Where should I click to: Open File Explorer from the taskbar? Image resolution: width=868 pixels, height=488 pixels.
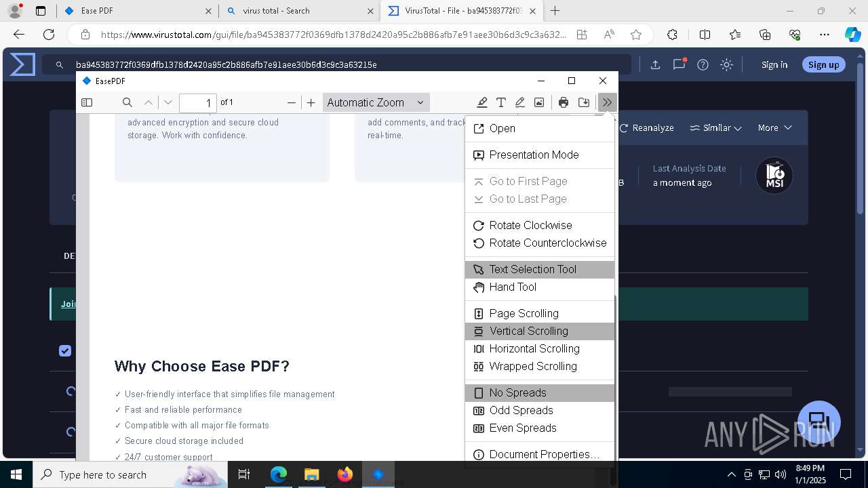pyautogui.click(x=311, y=474)
